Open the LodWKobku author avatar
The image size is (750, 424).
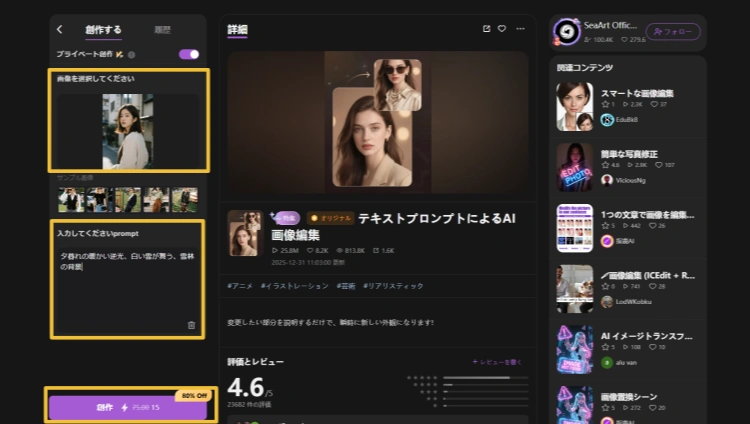(x=607, y=302)
